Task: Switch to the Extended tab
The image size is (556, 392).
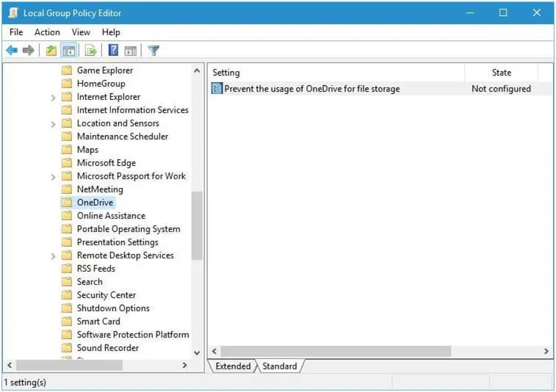Action: pyautogui.click(x=233, y=366)
